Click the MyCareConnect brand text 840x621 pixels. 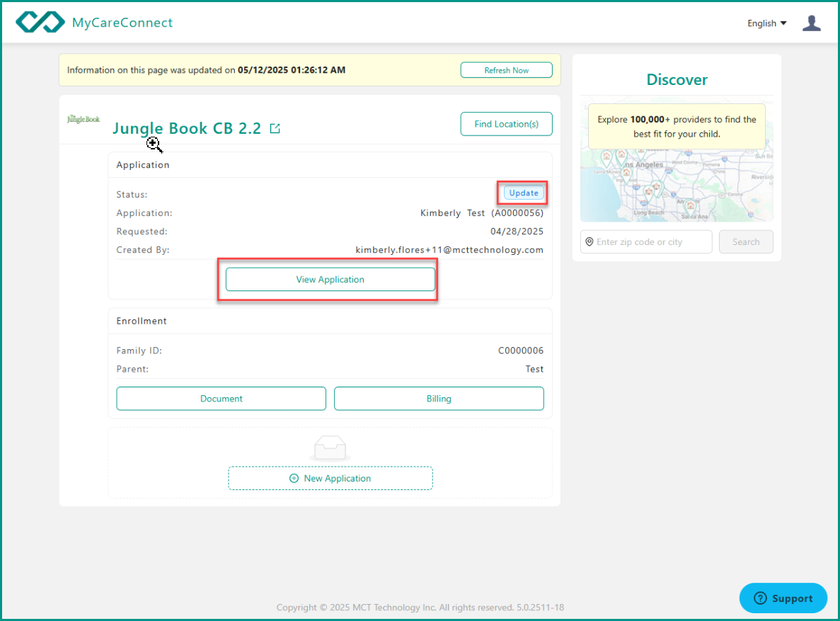click(122, 23)
